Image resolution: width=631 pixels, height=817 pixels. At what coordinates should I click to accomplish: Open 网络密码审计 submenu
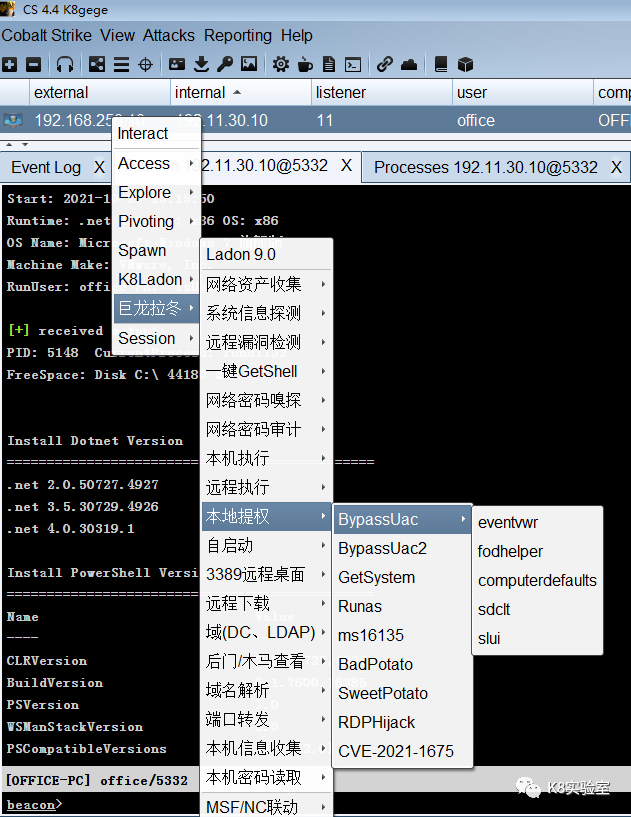(266, 430)
